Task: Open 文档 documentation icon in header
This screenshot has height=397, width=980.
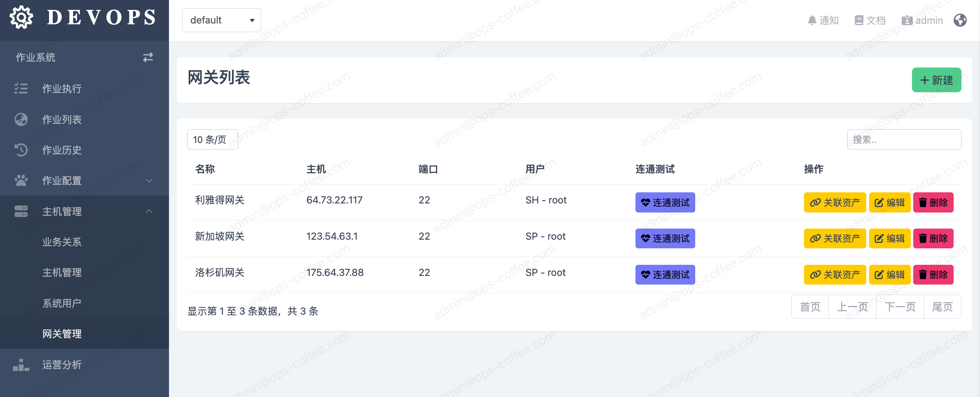Action: (x=859, y=20)
